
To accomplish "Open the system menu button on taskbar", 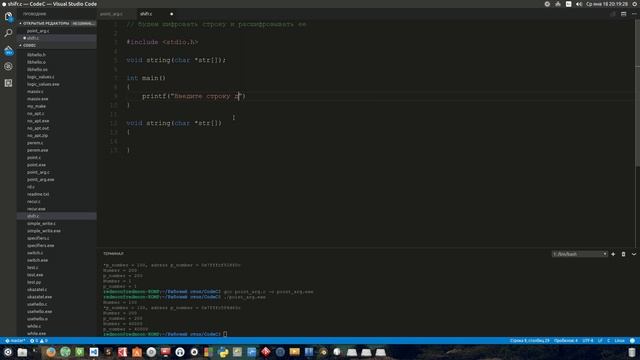I will coord(8,352).
